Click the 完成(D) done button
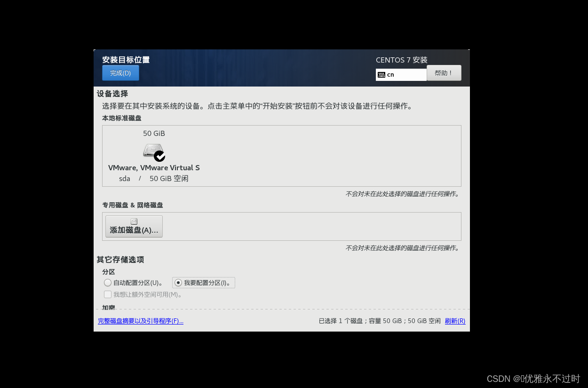 [120, 73]
